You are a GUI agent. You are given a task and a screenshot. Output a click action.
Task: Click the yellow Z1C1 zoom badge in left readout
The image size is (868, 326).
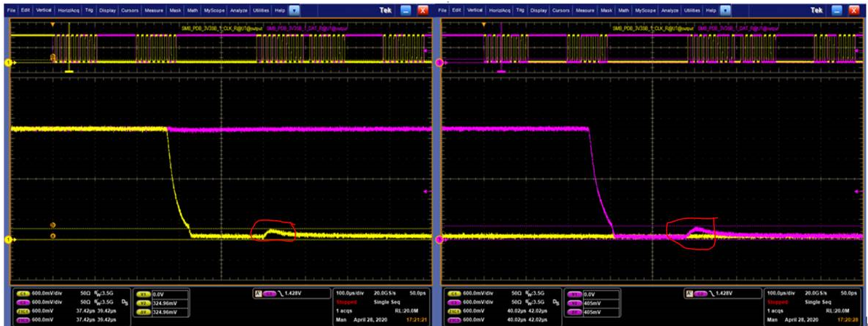coord(23,311)
